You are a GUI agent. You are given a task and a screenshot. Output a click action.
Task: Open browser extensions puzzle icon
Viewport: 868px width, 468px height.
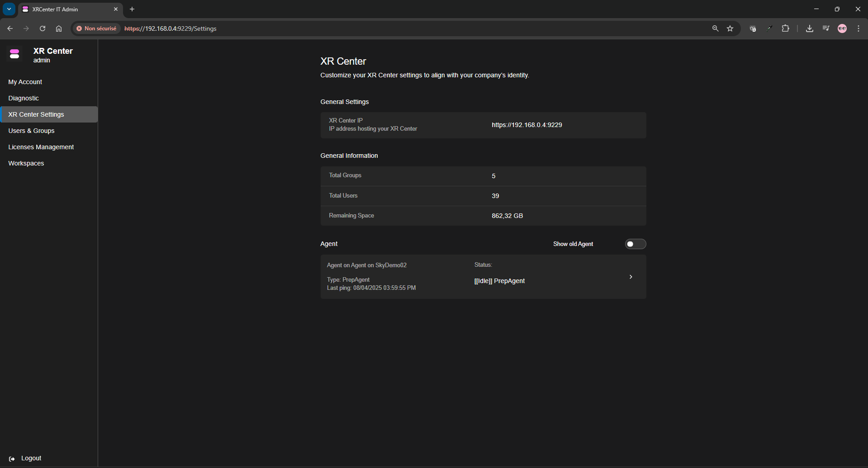click(786, 28)
